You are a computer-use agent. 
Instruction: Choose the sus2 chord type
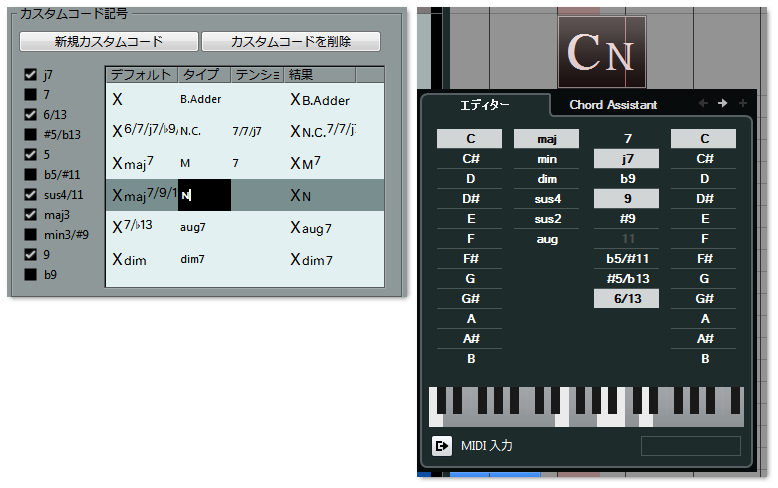click(x=546, y=219)
